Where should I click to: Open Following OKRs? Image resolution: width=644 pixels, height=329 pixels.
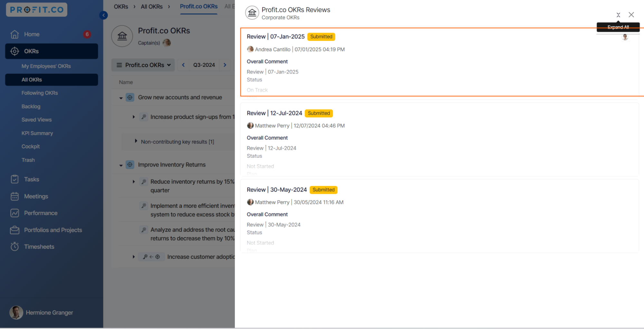(x=40, y=93)
